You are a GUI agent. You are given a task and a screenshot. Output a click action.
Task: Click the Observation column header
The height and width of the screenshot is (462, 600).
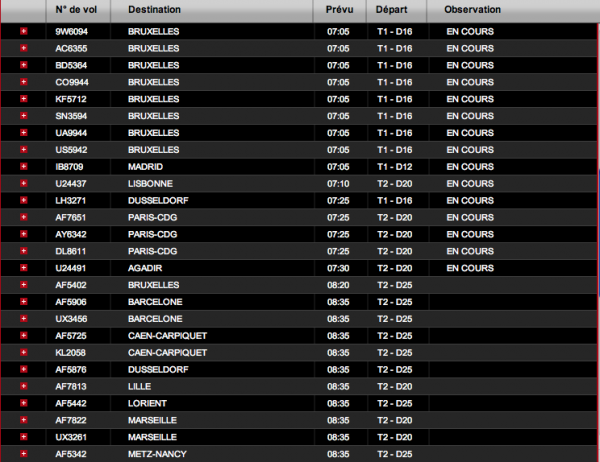pyautogui.click(x=472, y=9)
